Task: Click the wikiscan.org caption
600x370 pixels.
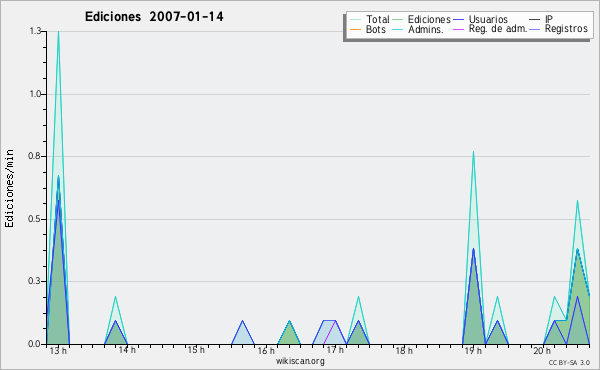Action: (x=300, y=361)
